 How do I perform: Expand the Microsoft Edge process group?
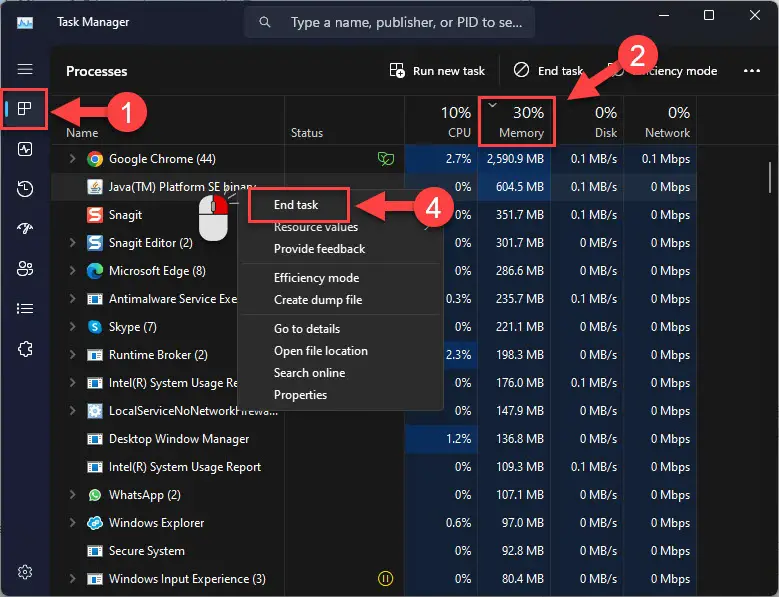[72, 271]
